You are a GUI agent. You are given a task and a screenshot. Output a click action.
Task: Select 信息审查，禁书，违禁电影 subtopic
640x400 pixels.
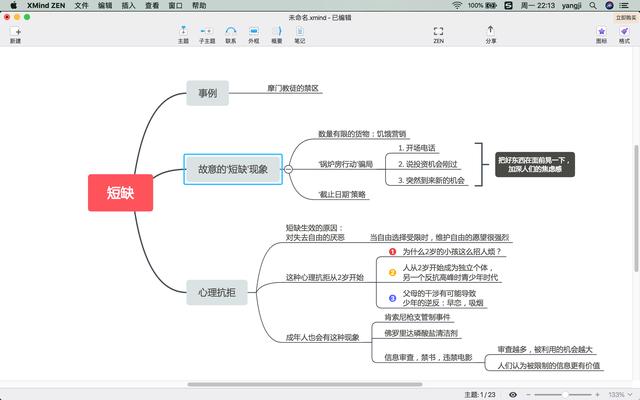[428, 358]
